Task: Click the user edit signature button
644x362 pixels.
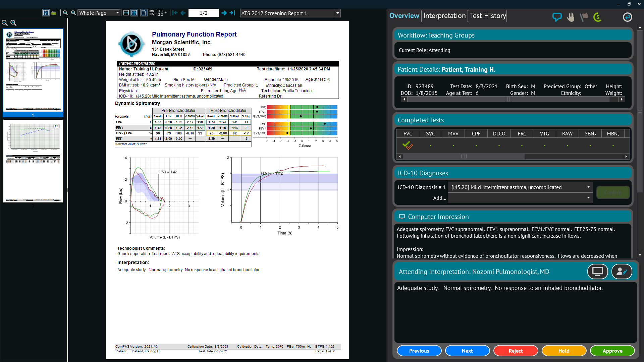Action: [x=622, y=271]
